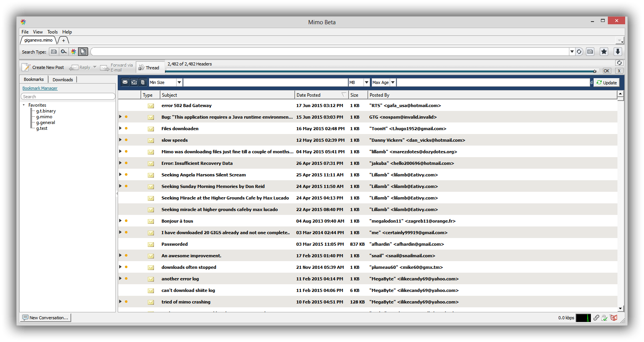Image resolution: width=644 pixels, height=342 pixels.
Task: Click the Create New Post button
Action: [x=43, y=67]
